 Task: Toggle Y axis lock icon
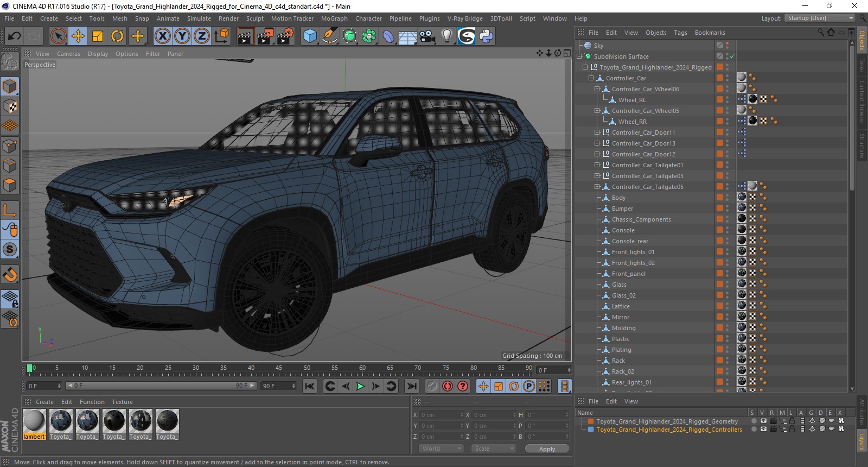[x=182, y=36]
